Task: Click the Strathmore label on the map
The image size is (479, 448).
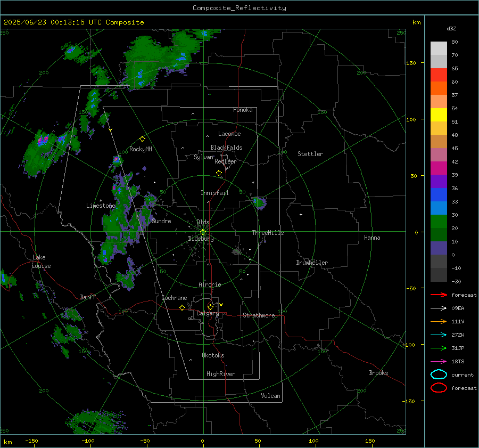Action: (259, 315)
